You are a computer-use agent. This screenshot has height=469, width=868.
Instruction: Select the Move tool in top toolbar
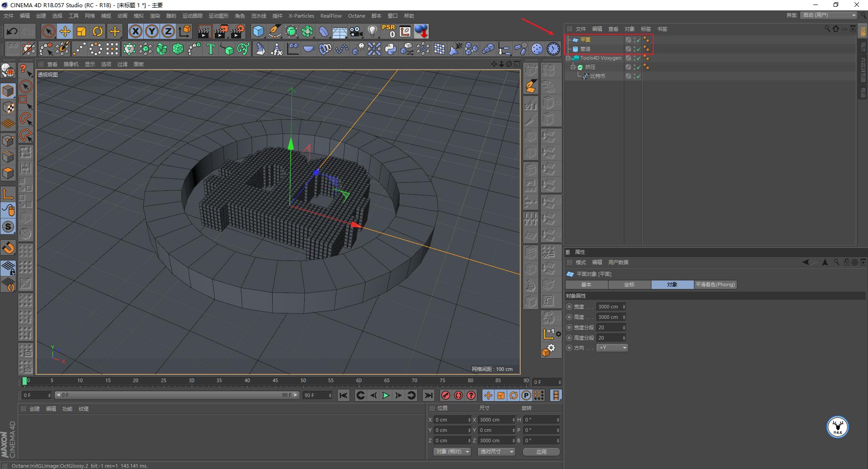coord(65,31)
